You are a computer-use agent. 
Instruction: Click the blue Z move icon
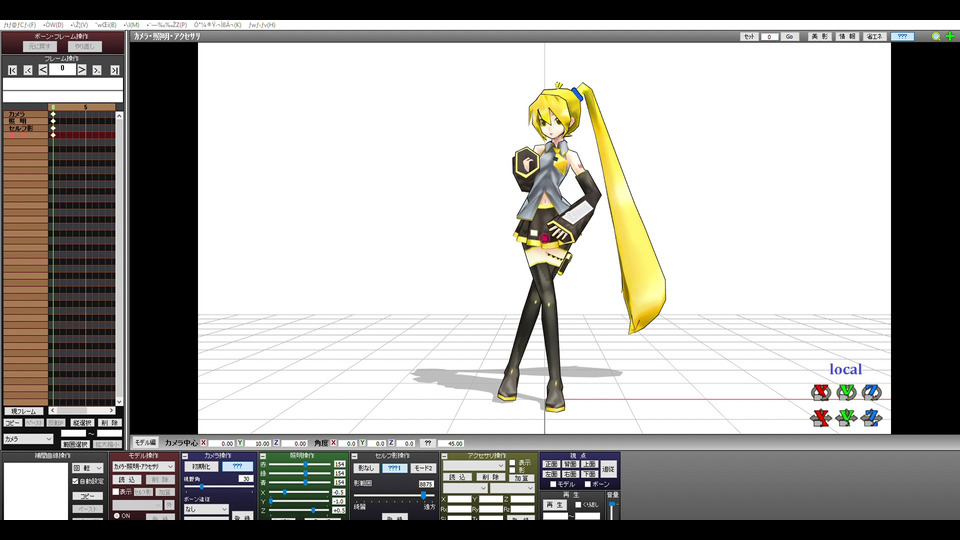871,418
